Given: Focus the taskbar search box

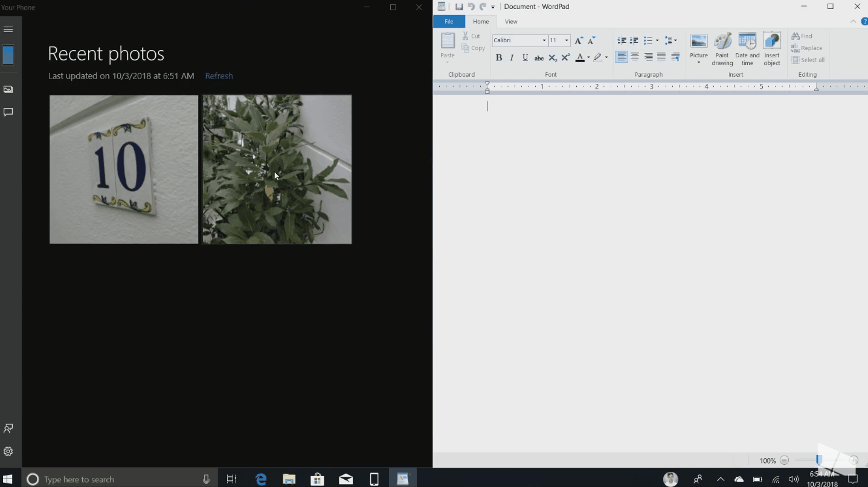Looking at the screenshot, I should [120, 479].
